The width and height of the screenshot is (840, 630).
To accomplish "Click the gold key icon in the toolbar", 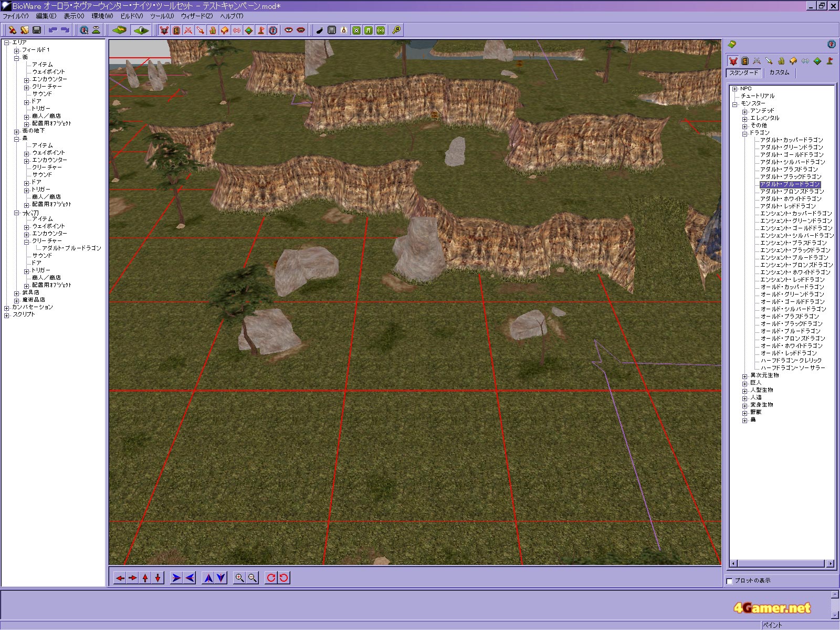I will [396, 30].
